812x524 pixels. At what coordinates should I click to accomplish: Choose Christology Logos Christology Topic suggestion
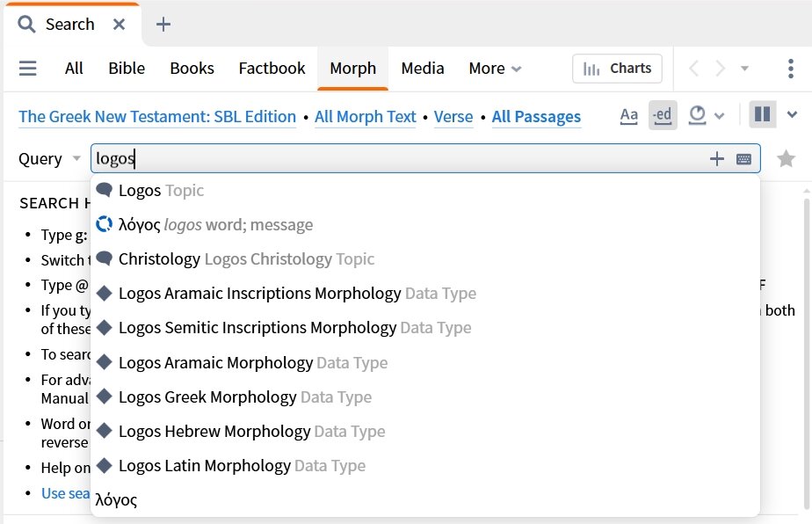(x=425, y=258)
